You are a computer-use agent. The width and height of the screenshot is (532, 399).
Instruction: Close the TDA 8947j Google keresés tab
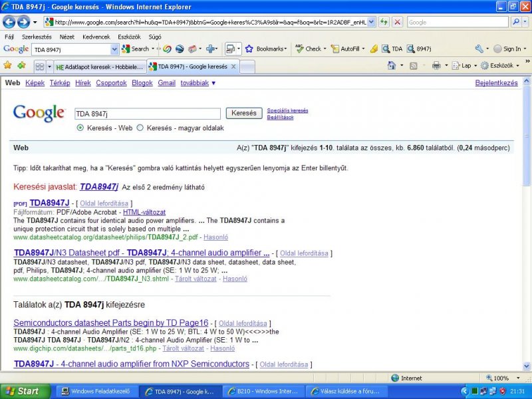233,66
